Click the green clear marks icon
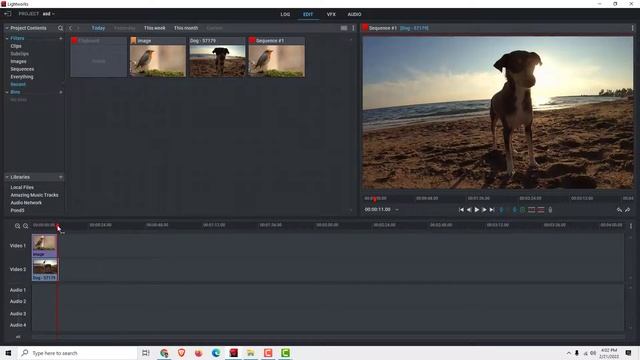The width and height of the screenshot is (640, 360). coord(522,210)
